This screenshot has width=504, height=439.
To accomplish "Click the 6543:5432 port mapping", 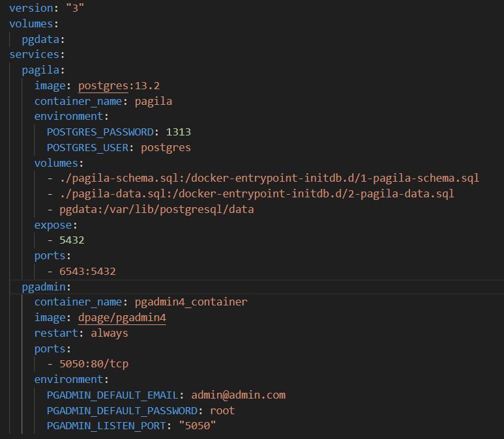I will click(87, 272).
